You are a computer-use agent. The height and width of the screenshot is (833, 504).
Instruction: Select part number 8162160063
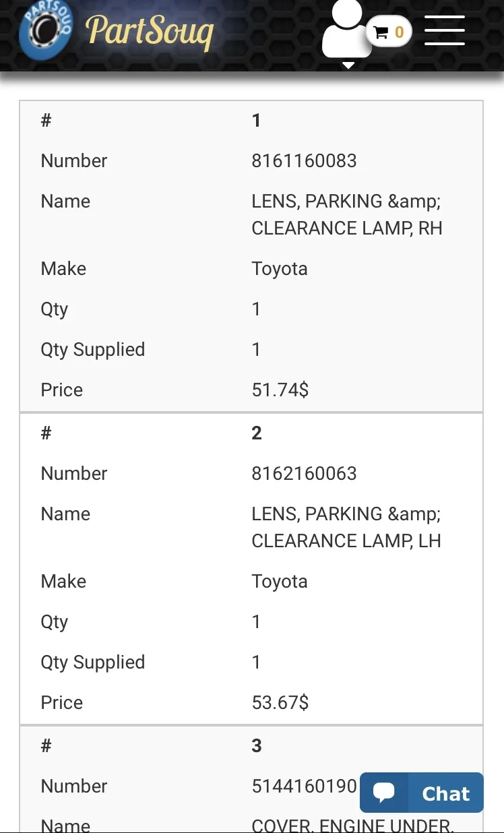tap(304, 474)
